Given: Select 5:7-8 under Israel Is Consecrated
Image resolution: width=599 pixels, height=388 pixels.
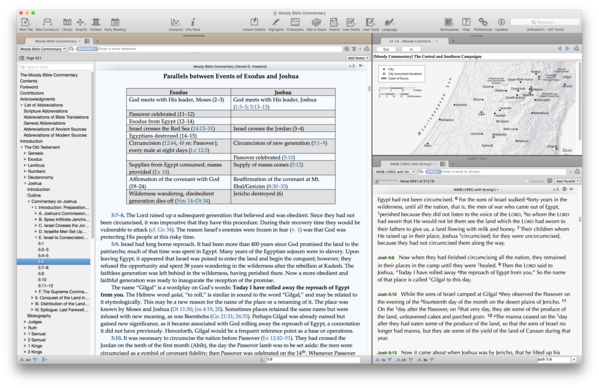Looking at the screenshot, I should (x=43, y=268).
